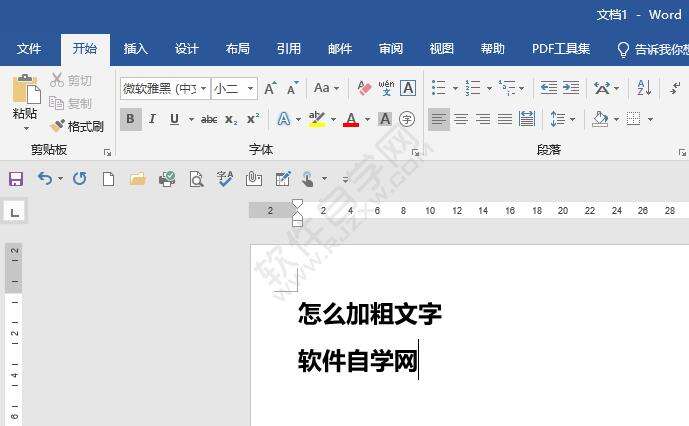Open Font dialog launcher

click(x=415, y=153)
